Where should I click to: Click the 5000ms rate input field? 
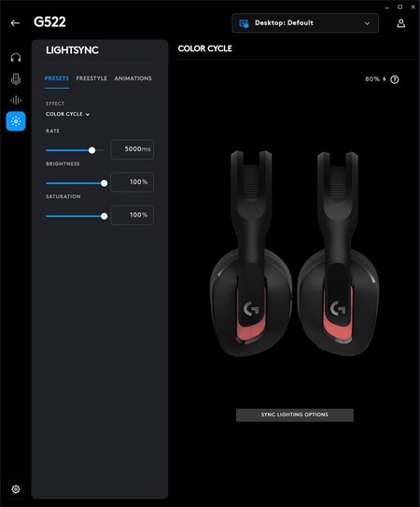coord(132,149)
